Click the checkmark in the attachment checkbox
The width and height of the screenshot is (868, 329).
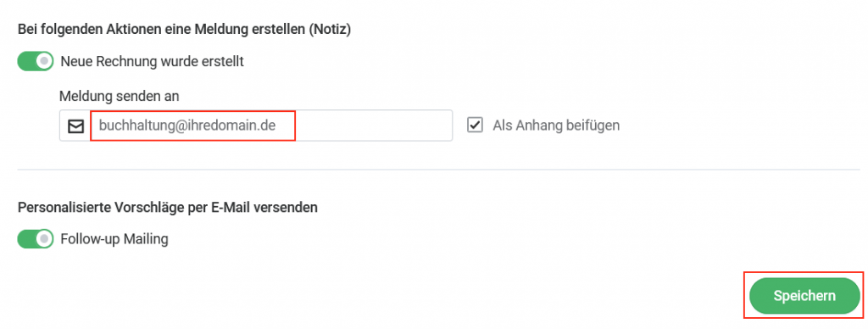(475, 125)
